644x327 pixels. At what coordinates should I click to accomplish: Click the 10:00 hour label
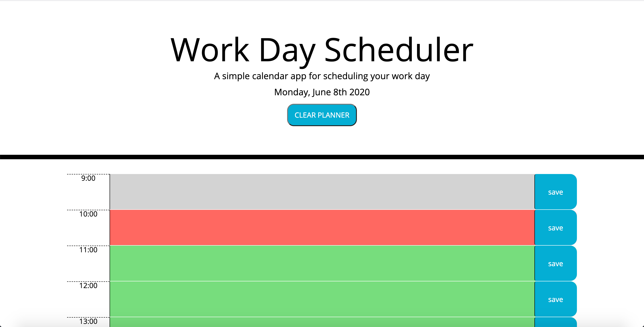click(x=88, y=214)
